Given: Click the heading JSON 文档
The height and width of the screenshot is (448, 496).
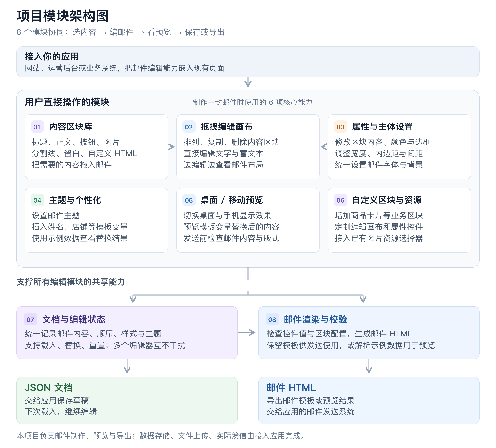Looking at the screenshot, I should click(x=49, y=388).
